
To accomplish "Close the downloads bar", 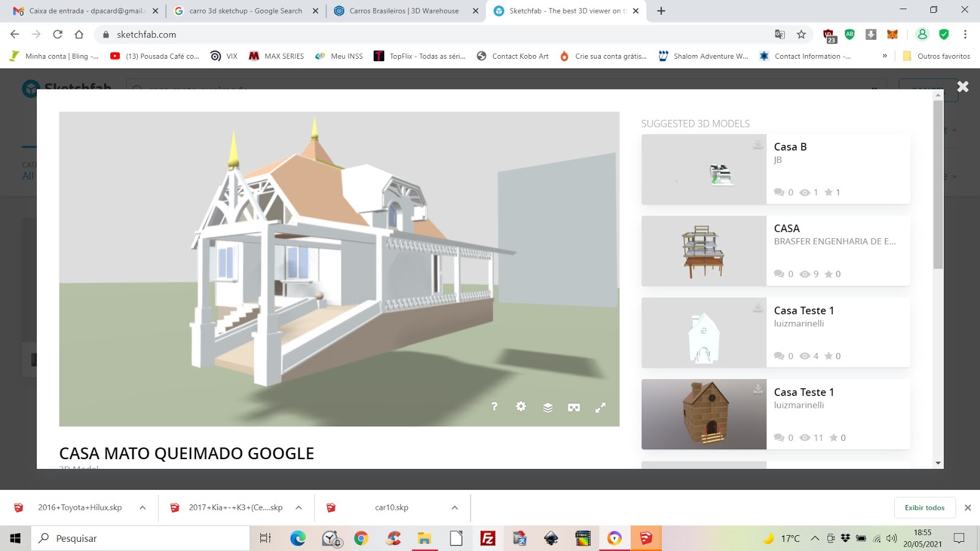I will (x=968, y=508).
